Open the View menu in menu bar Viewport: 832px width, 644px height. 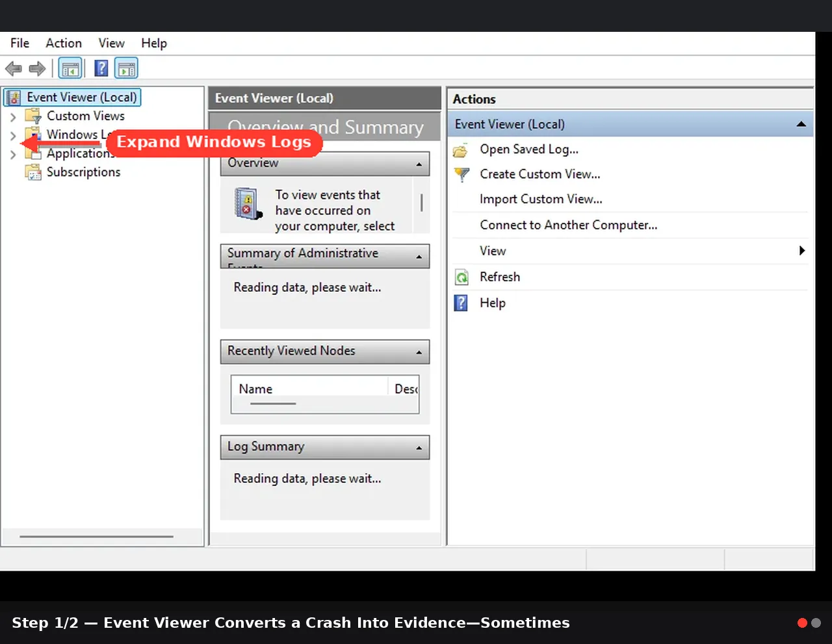coord(111,43)
